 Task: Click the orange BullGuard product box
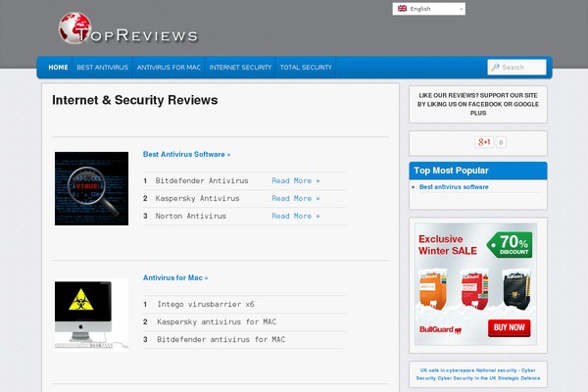(433, 289)
